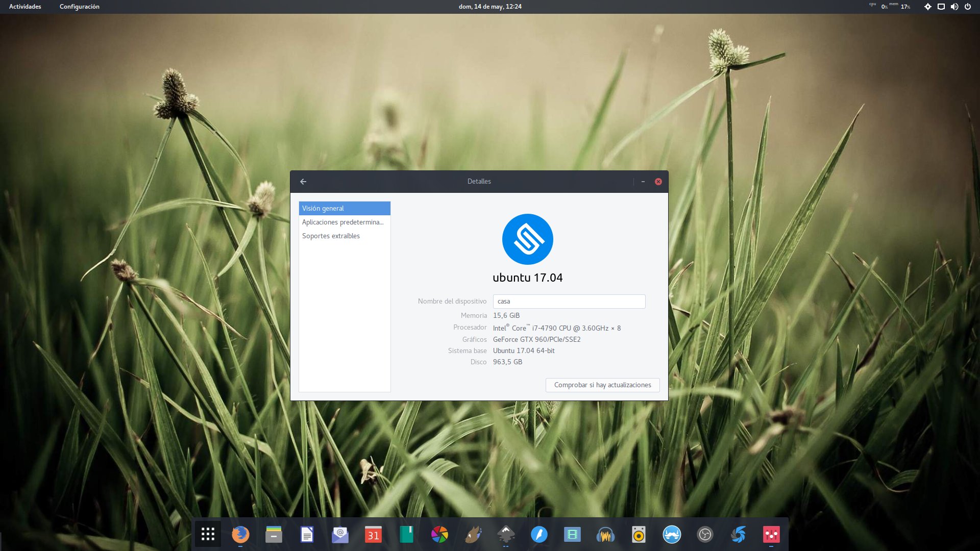Click the CPU usage monitor indicator
980x551 pixels.
click(x=878, y=7)
